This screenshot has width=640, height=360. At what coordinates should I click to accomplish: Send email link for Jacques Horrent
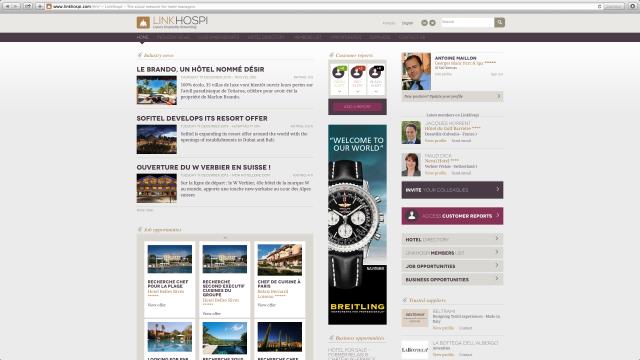461,140
